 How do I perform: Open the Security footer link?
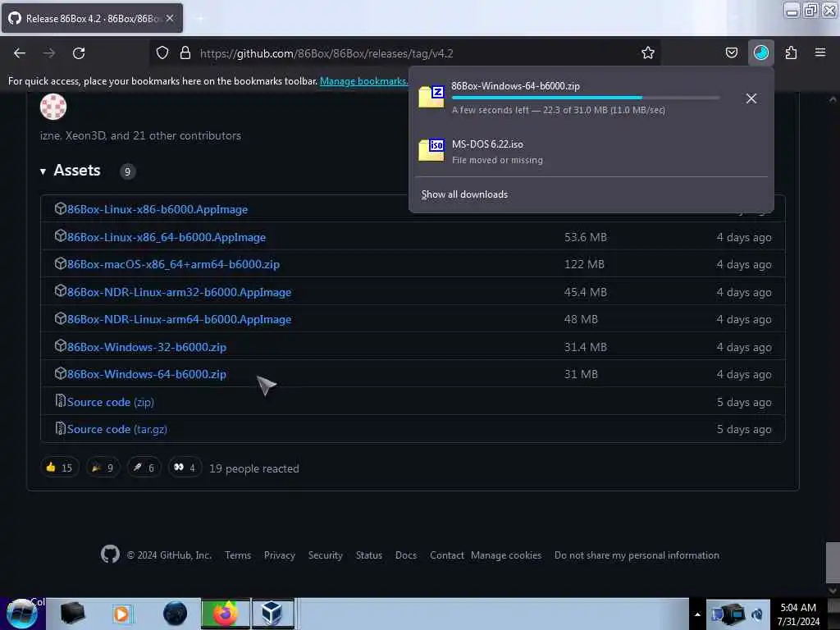[325, 555]
